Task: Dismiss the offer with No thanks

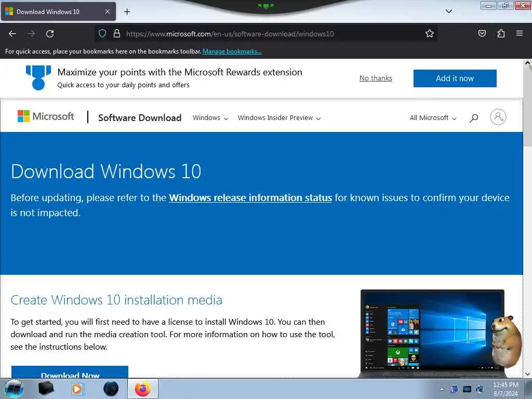Action: coord(376,78)
